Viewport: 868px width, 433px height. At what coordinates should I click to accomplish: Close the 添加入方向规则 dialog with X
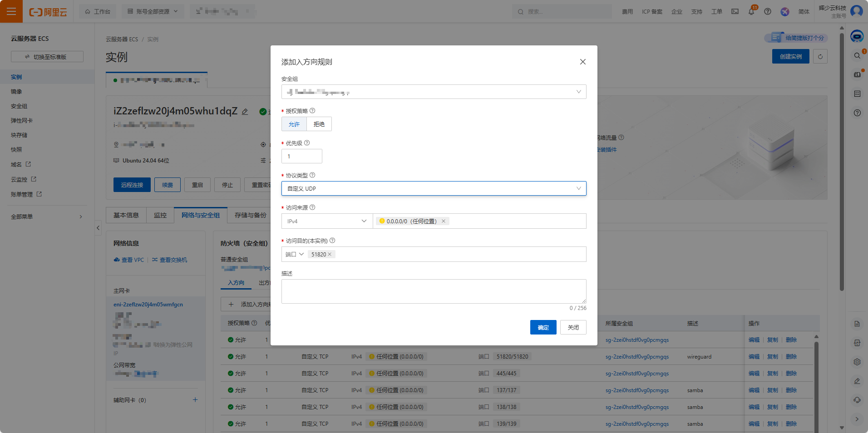582,62
